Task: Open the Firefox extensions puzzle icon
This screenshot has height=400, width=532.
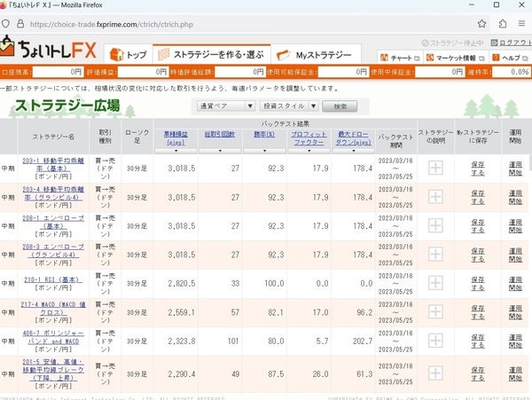Action: 503,24
